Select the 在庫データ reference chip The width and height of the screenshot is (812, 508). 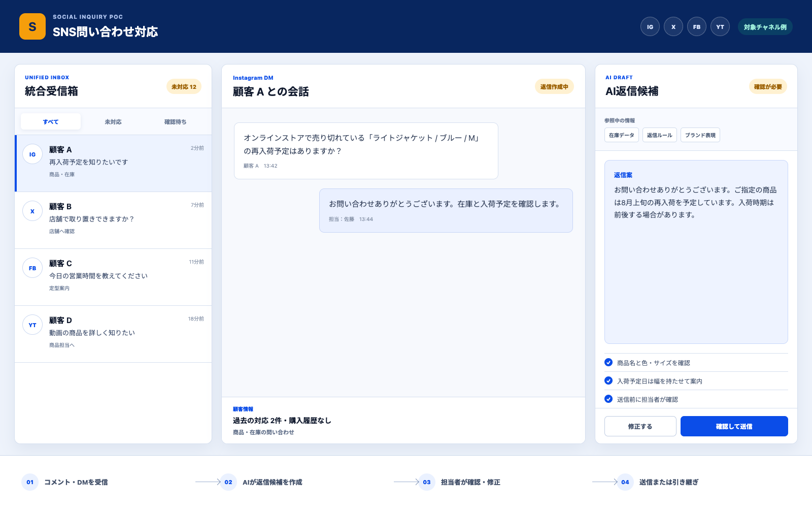(x=622, y=135)
